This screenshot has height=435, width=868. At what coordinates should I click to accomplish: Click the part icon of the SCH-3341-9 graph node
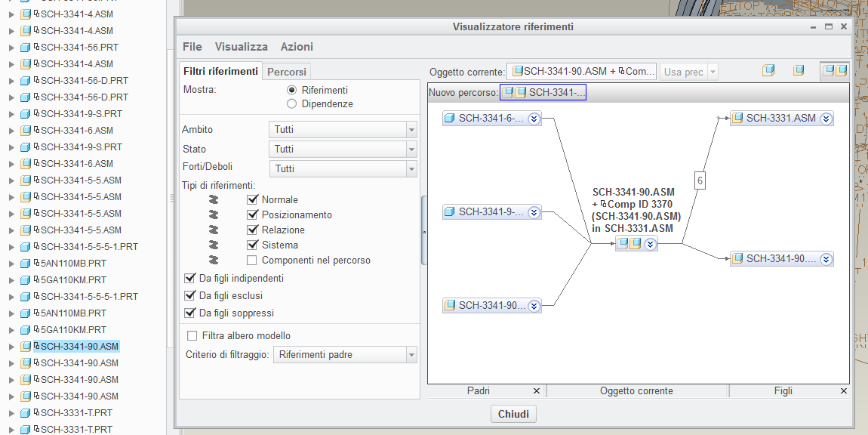click(x=450, y=211)
